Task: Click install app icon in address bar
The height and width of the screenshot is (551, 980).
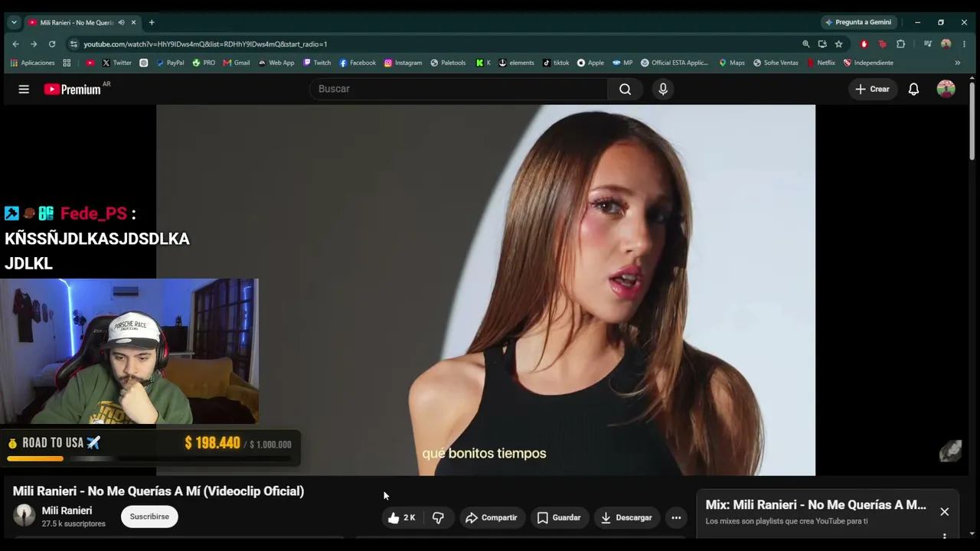Action: (822, 44)
